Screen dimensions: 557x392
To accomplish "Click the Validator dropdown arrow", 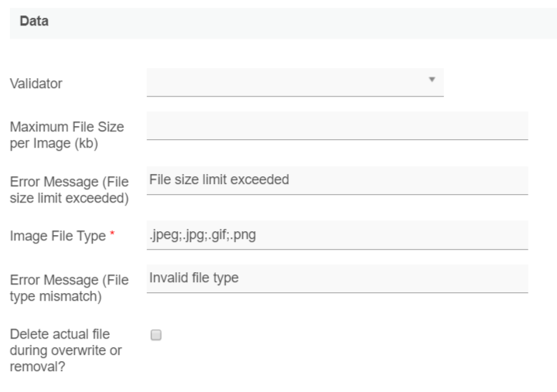I will click(432, 80).
